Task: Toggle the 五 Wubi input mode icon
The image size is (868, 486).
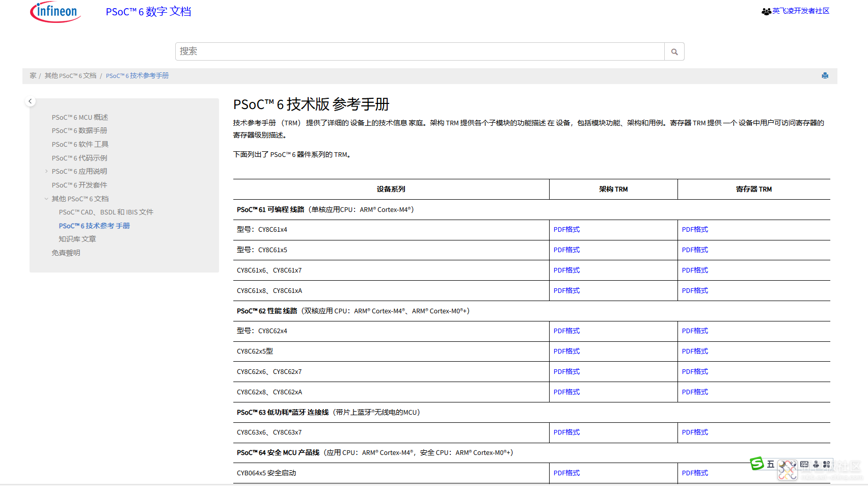Action: coord(770,464)
